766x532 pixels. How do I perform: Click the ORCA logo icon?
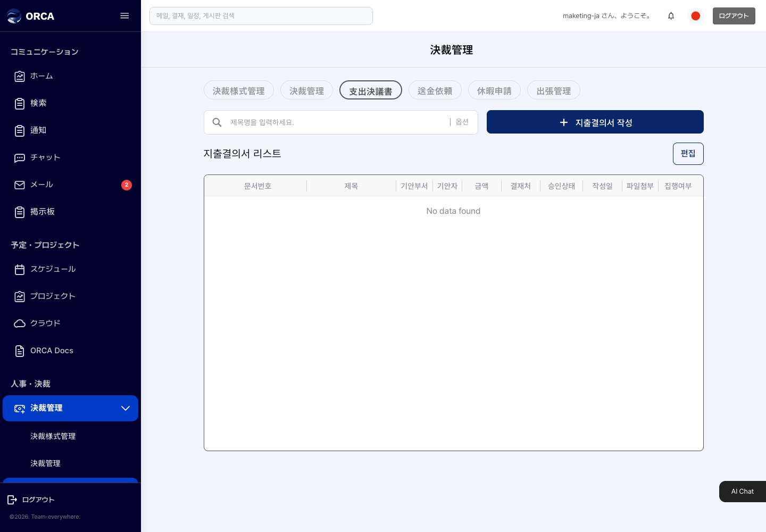[14, 16]
